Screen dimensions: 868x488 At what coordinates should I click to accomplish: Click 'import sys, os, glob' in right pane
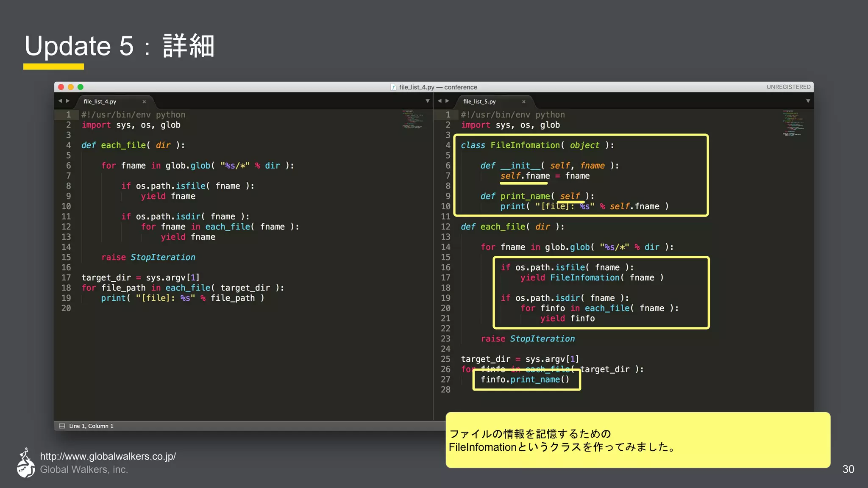(510, 125)
